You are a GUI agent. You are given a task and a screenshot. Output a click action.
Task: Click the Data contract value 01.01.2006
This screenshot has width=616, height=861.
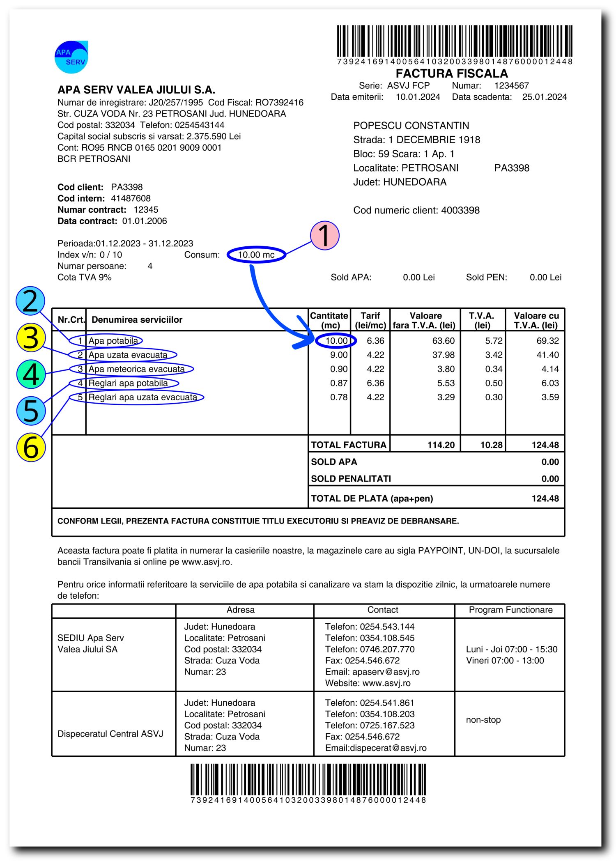click(145, 221)
